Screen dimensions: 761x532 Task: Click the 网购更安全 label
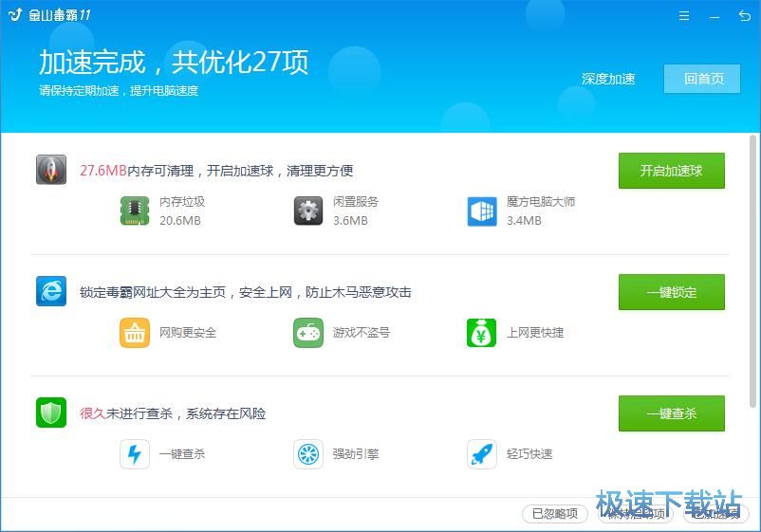[x=188, y=333]
